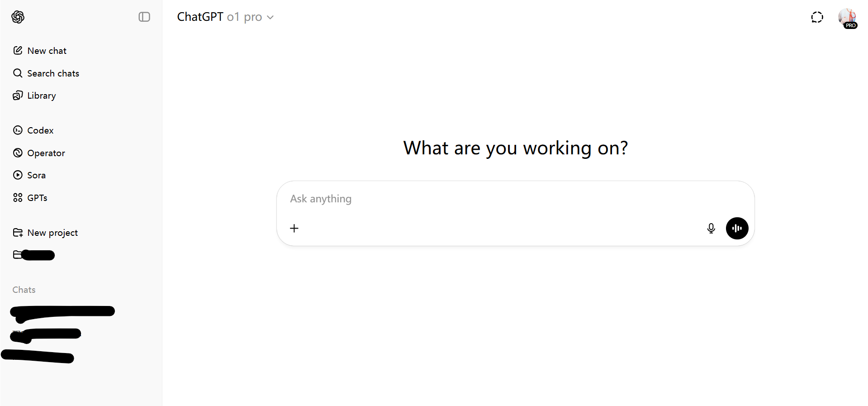The image size is (868, 406).
Task: Open the first chat in Chats list
Action: point(62,312)
